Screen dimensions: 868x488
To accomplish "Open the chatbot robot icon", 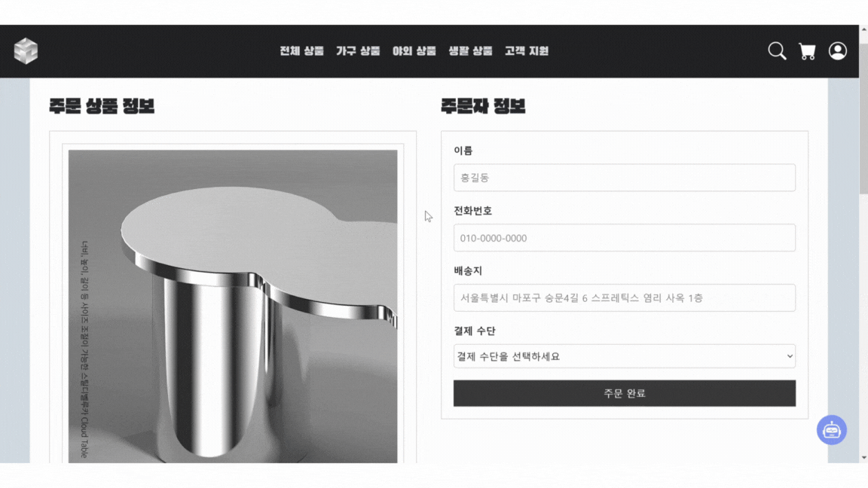I will (832, 430).
